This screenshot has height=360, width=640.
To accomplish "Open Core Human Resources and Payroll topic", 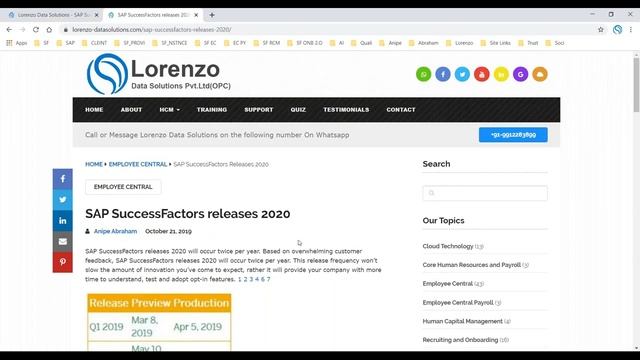I will (471, 265).
